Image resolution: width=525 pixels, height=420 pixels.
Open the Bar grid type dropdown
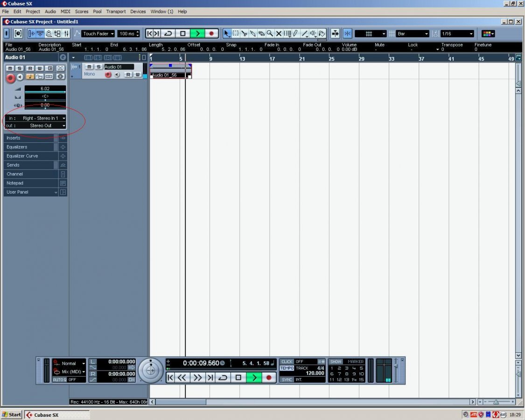click(x=413, y=34)
